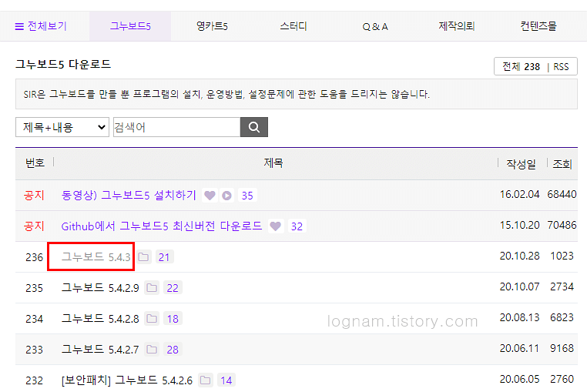The width and height of the screenshot is (587, 392).
Task: Click folder icon on 그누보드 5.4.3 row
Action: 143,257
